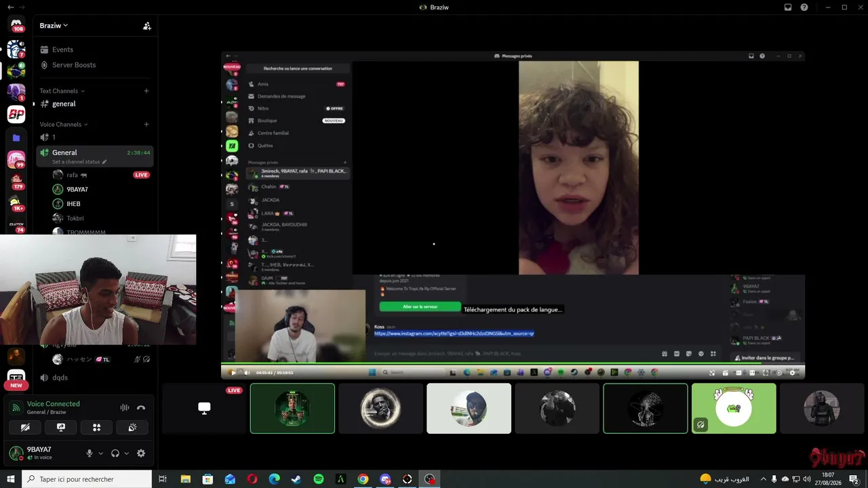
Task: Toggle screen share button
Action: [x=61, y=427]
